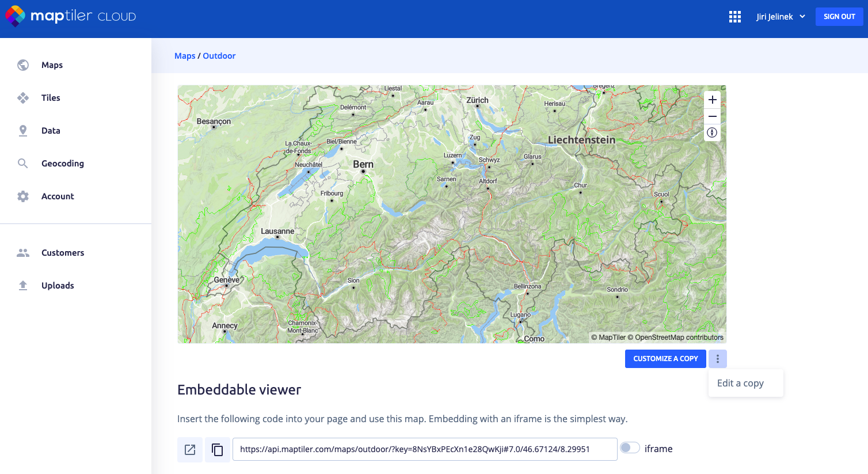
Task: Open viewer URL in new tab icon
Action: [190, 449]
